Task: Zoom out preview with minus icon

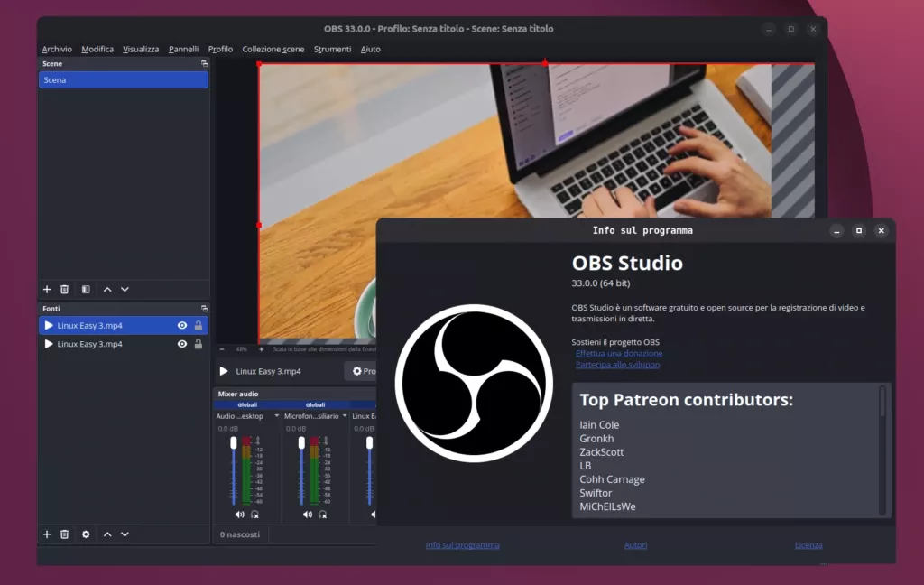Action: point(222,349)
